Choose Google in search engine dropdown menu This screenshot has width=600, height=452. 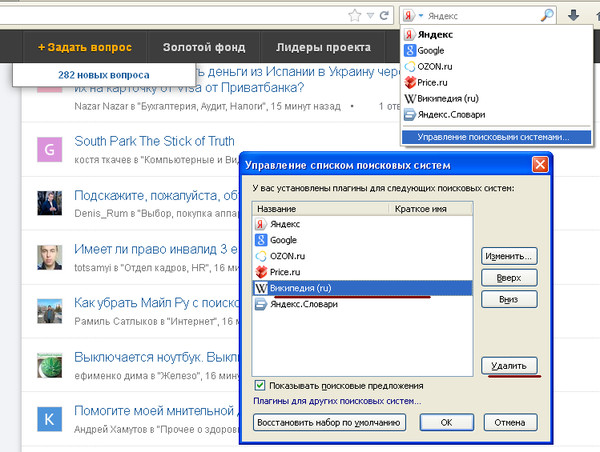point(497,51)
